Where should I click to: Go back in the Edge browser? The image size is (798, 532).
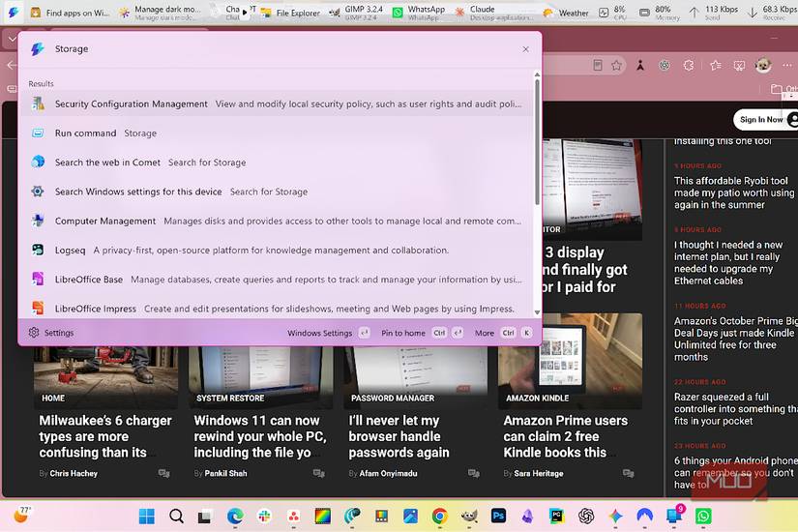pyautogui.click(x=12, y=65)
